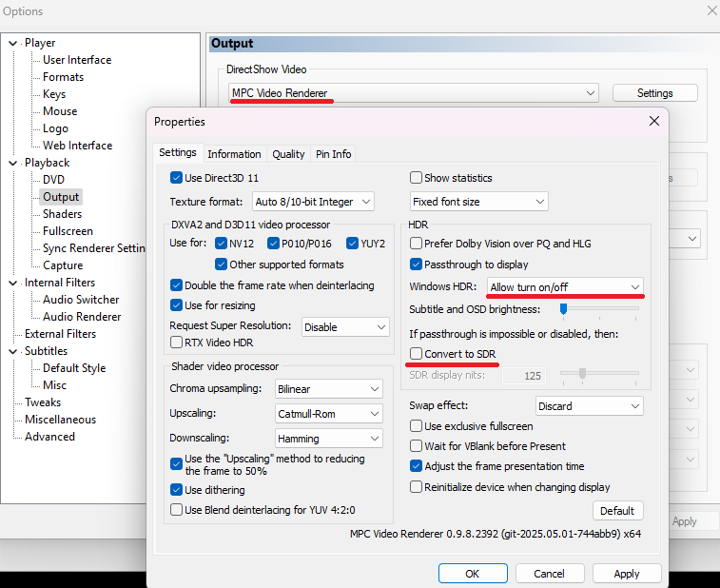Open Request Super Resolution dropdown
The height and width of the screenshot is (588, 720).
[x=345, y=327]
